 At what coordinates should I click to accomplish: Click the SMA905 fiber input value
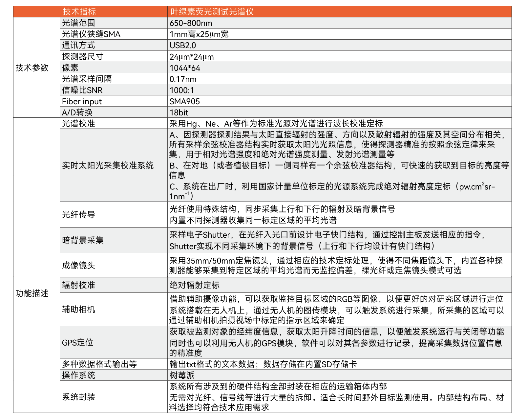pyautogui.click(x=184, y=101)
